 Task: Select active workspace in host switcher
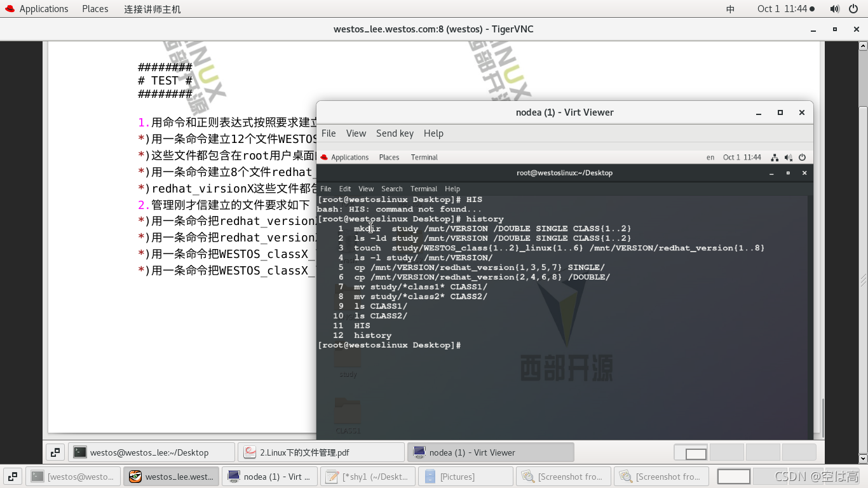pos(734,477)
